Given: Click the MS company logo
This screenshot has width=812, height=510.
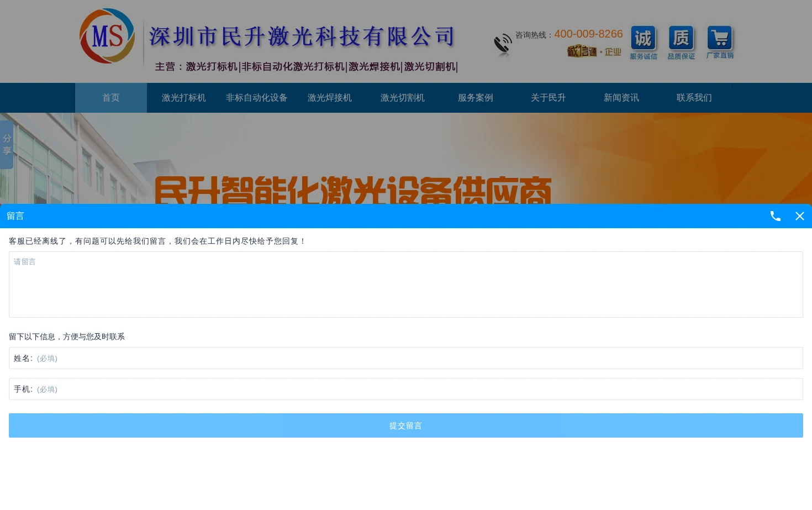Looking at the screenshot, I should (x=107, y=36).
